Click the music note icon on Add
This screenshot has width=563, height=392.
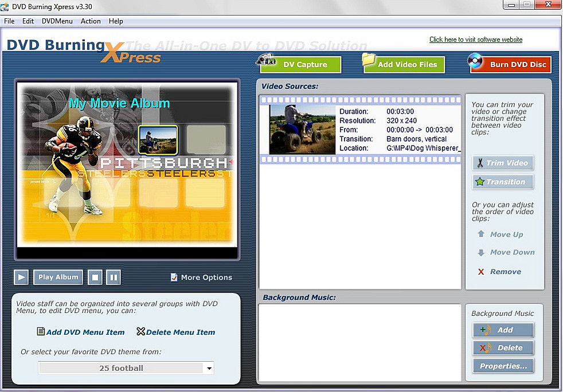click(x=486, y=330)
